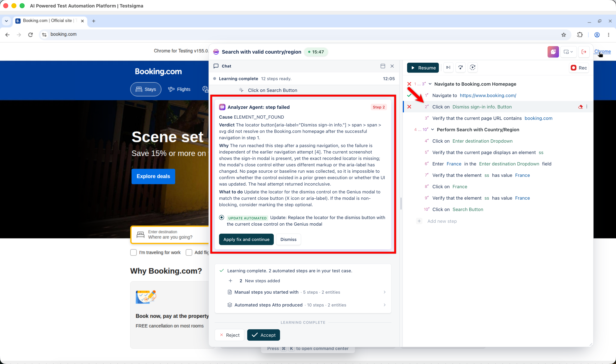
Task: Open the window layout dropdown
Action: 568,52
